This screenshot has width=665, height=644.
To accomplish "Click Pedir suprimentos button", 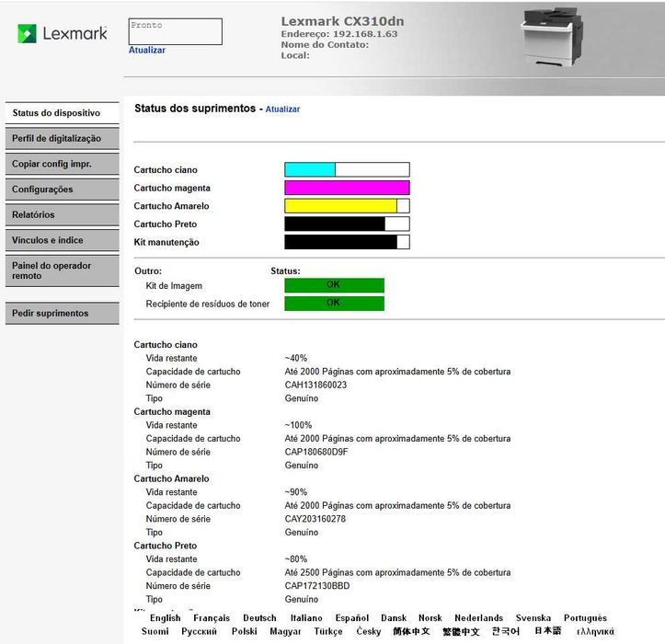I will point(63,313).
